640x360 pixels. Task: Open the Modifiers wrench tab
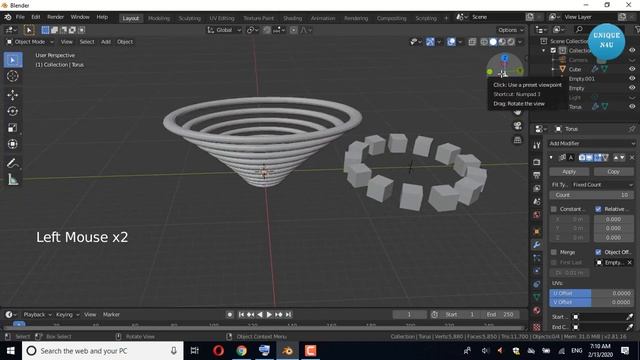click(537, 244)
